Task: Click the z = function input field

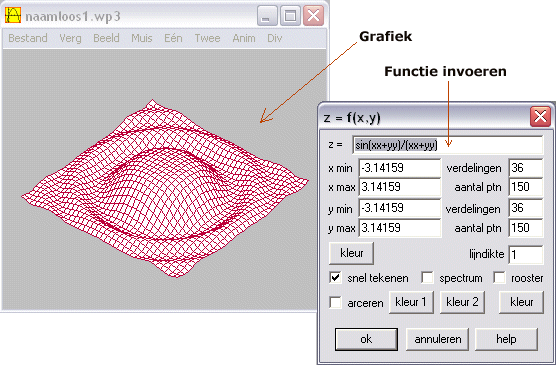Action: (447, 145)
